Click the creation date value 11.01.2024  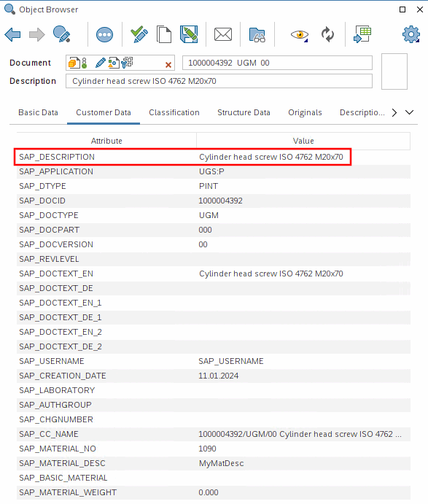[219, 376]
